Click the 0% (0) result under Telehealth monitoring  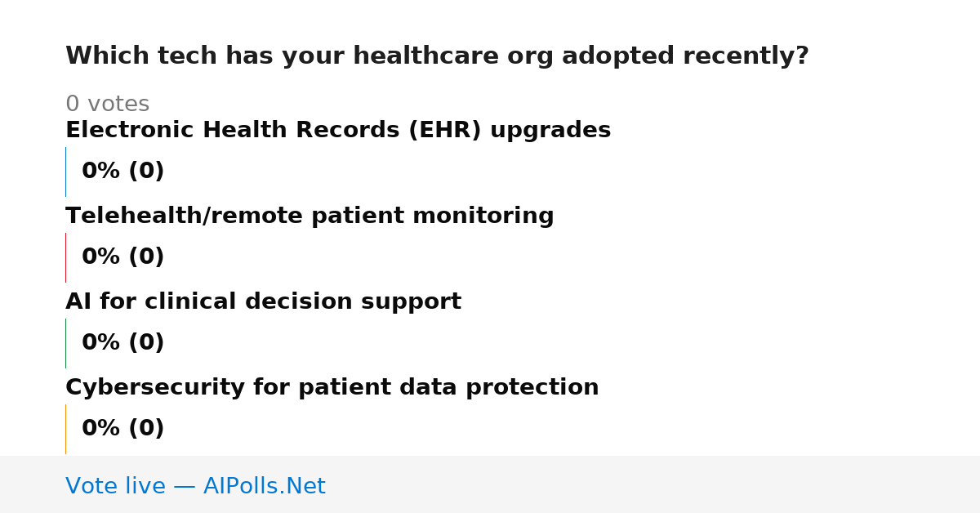pyautogui.click(x=122, y=257)
